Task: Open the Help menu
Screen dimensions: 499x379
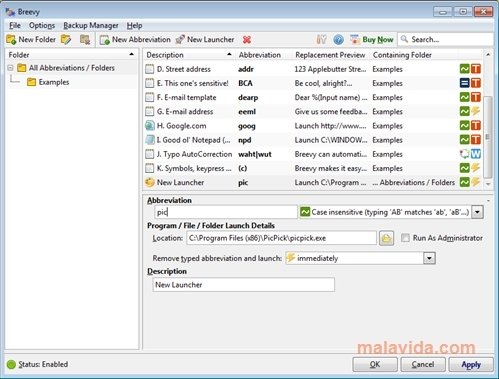Action: 134,26
